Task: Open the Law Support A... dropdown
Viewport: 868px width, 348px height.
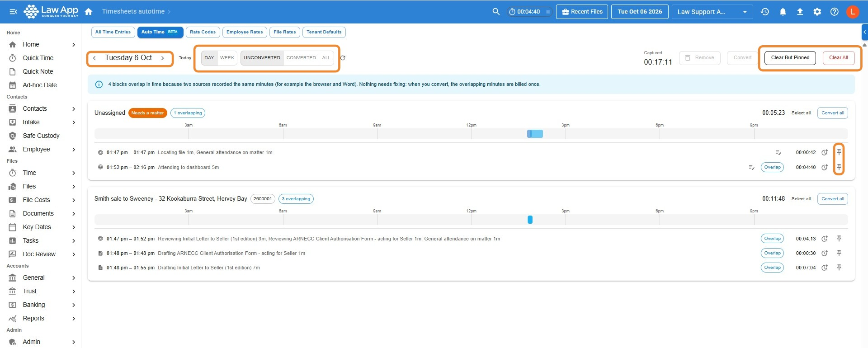Action: [x=712, y=12]
